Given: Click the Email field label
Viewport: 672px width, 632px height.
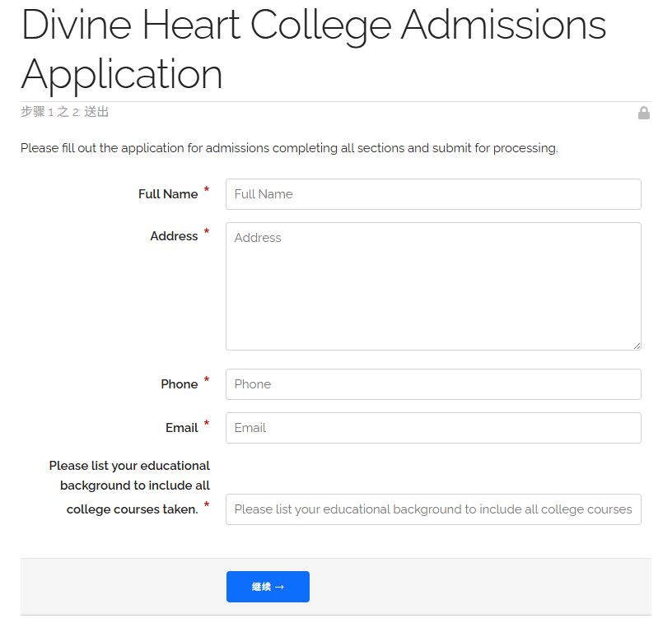Looking at the screenshot, I should click(x=182, y=427).
